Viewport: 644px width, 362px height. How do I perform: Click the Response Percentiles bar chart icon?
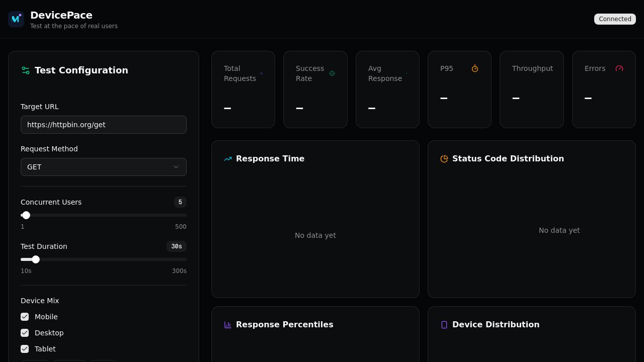click(228, 325)
